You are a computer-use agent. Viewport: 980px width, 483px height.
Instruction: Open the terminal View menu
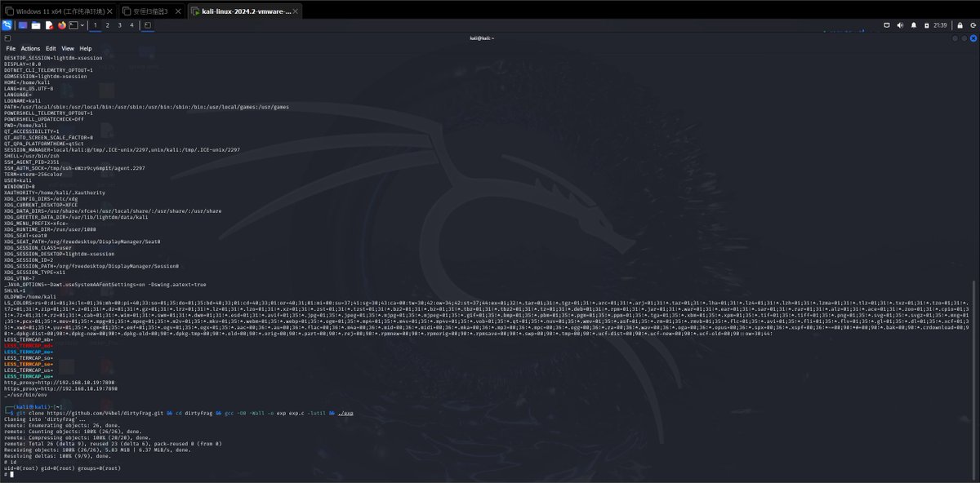pos(68,48)
